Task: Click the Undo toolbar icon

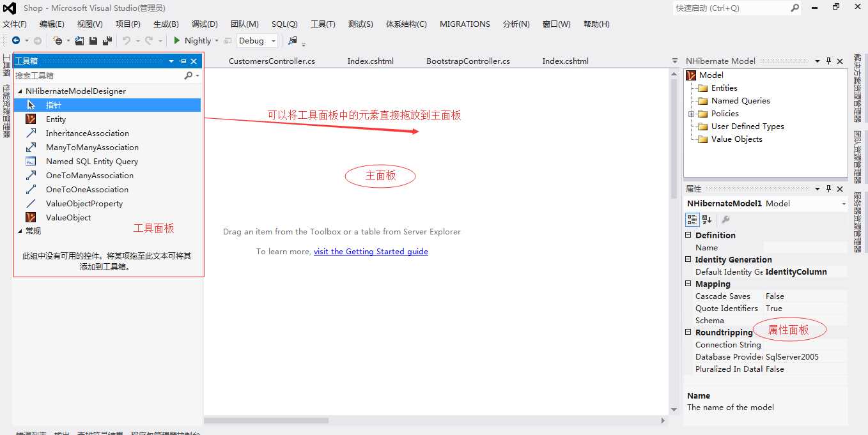Action: pos(126,40)
